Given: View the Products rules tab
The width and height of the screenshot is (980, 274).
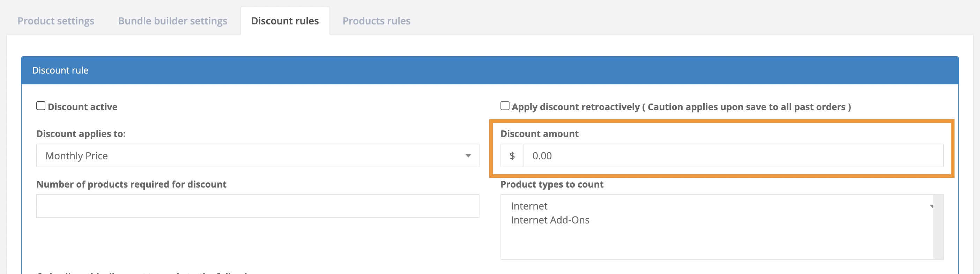Looking at the screenshot, I should point(376,21).
